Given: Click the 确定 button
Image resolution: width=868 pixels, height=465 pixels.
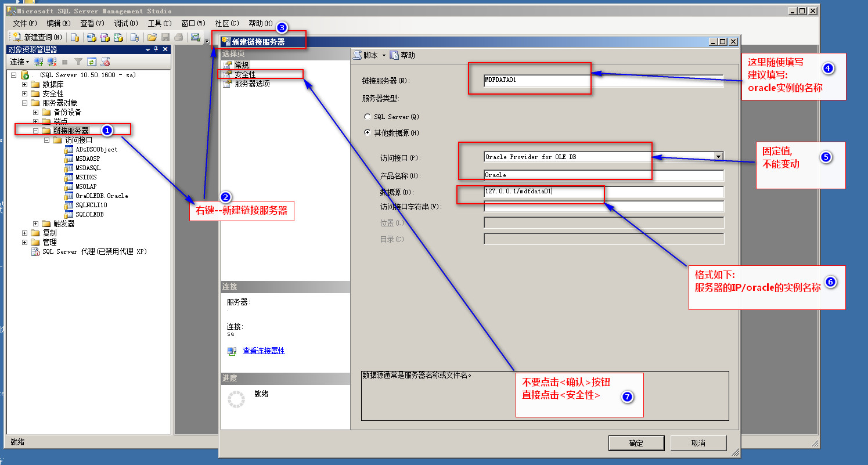Looking at the screenshot, I should click(636, 443).
